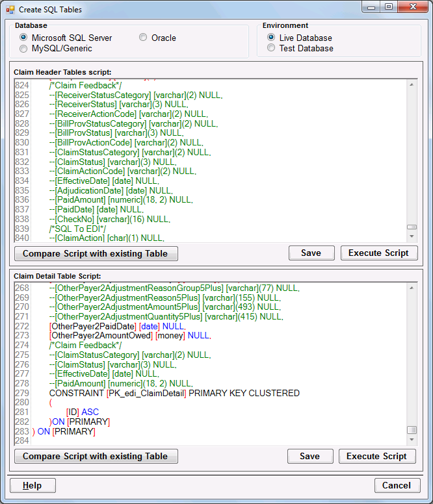Image resolution: width=433 pixels, height=504 pixels.
Task: Click scroll-up arrow in Claim Header script
Action: tap(412, 84)
